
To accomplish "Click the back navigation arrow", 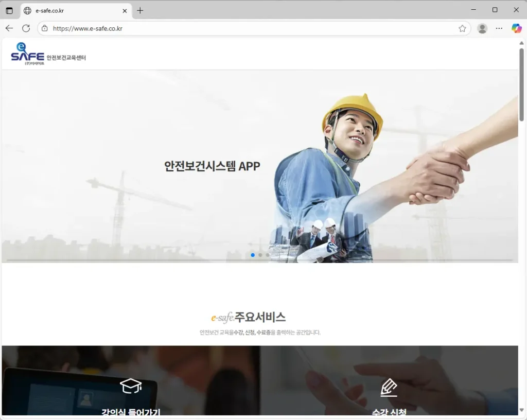I will 9,28.
